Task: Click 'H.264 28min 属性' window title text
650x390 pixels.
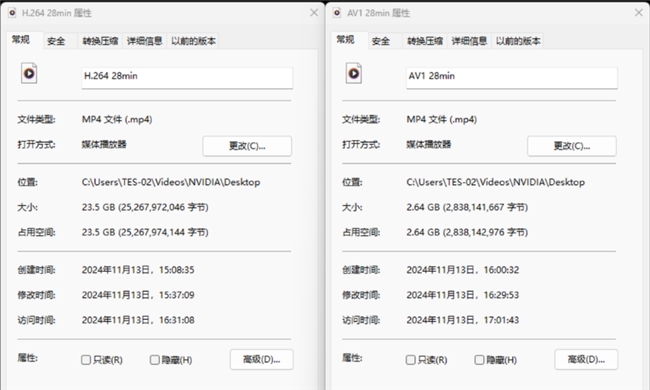Action: (57, 13)
